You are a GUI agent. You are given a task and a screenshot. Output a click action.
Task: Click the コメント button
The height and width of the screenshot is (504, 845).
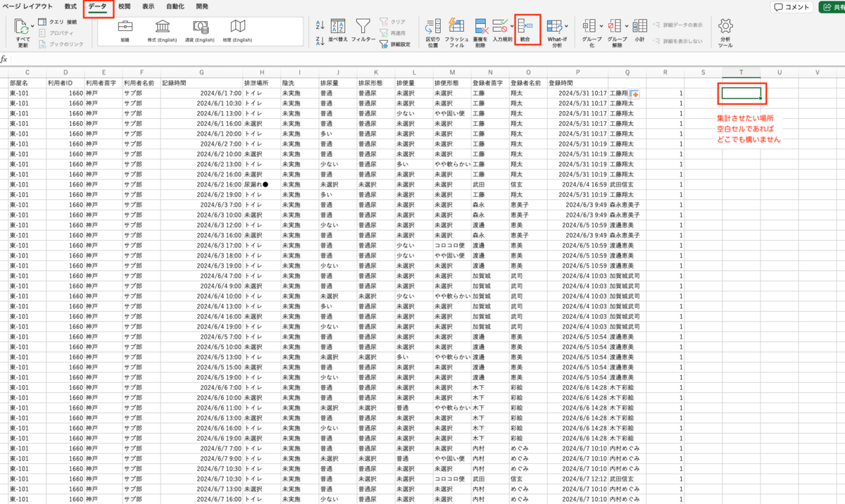791,7
